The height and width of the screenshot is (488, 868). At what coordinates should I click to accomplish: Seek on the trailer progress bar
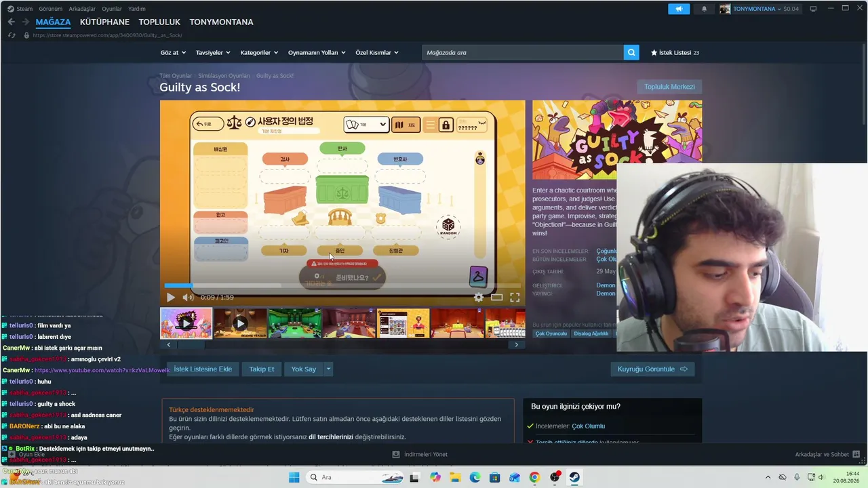point(342,285)
